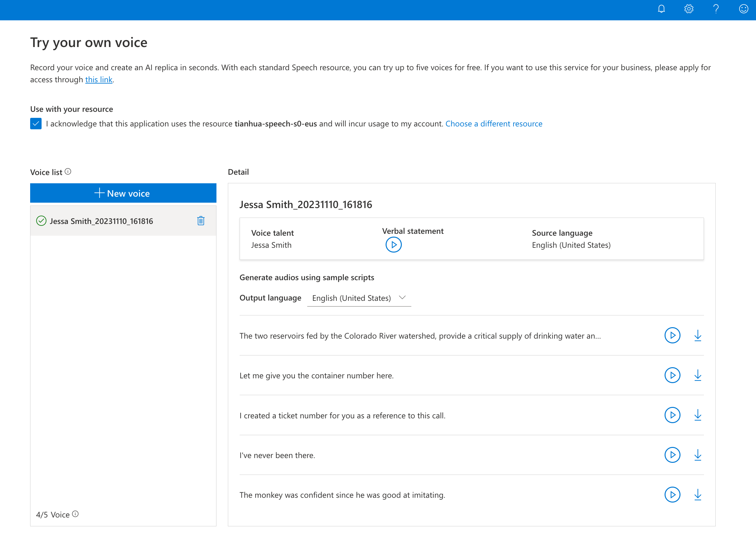The height and width of the screenshot is (547, 756).
Task: Download the Colorado River script audio
Action: pos(698,335)
